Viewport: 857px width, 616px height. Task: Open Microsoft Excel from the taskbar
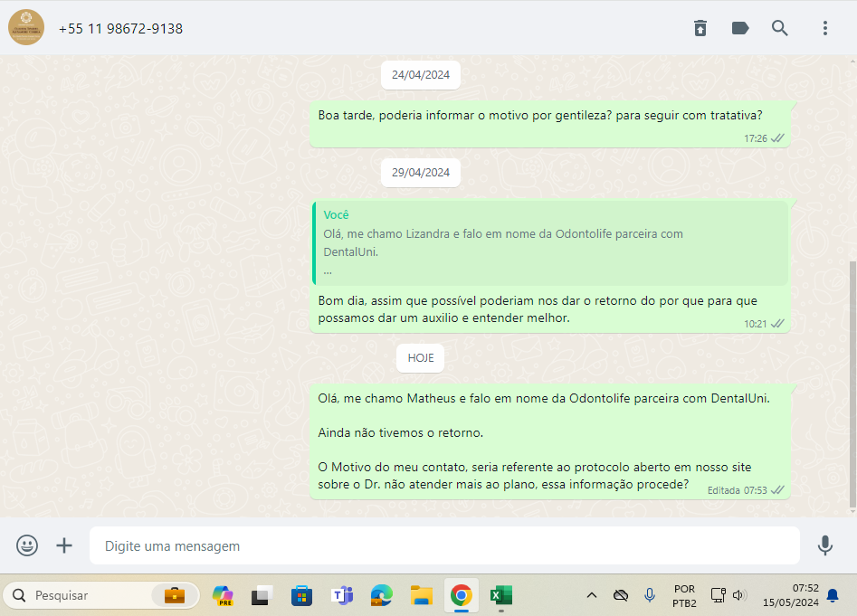coord(500,595)
